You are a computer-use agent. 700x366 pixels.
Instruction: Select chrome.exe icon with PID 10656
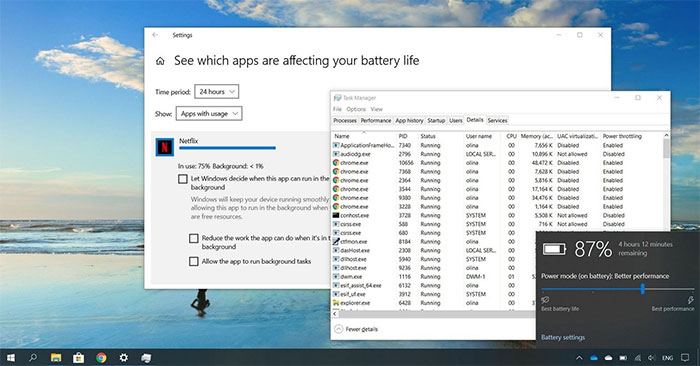[x=336, y=163]
